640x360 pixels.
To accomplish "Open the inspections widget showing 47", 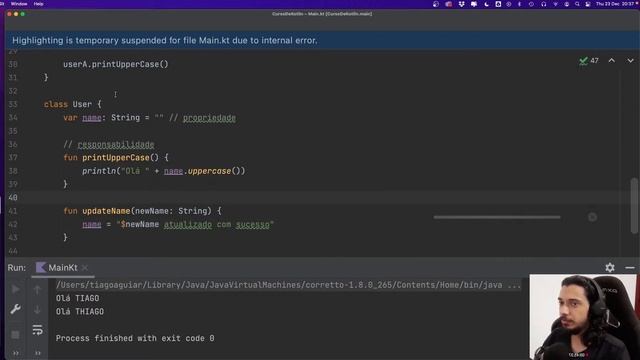I will 589,60.
